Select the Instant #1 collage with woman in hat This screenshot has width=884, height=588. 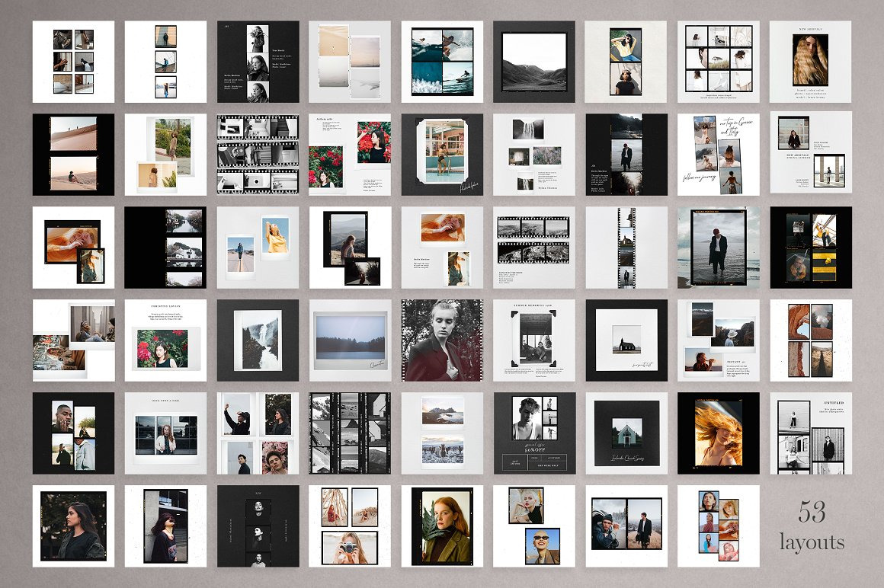coord(718,340)
